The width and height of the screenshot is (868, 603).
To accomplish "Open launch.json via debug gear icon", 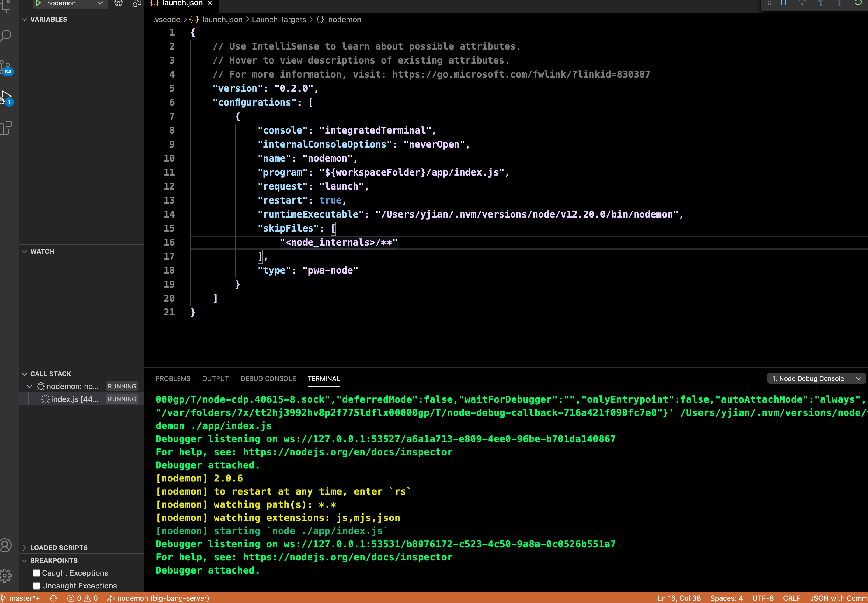I will [118, 3].
